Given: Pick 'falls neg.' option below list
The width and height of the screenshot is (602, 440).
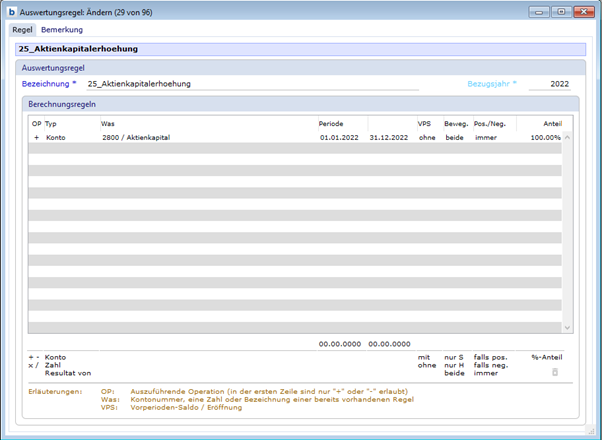Looking at the screenshot, I should click(489, 364).
